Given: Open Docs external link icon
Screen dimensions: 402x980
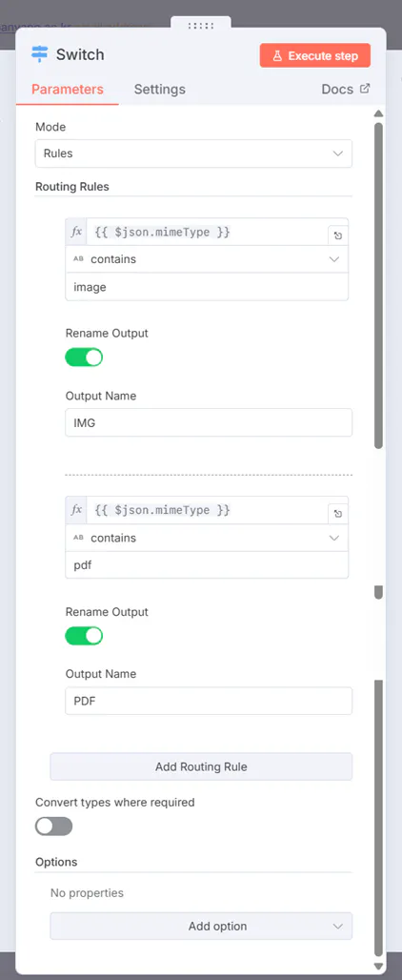Looking at the screenshot, I should click(365, 89).
